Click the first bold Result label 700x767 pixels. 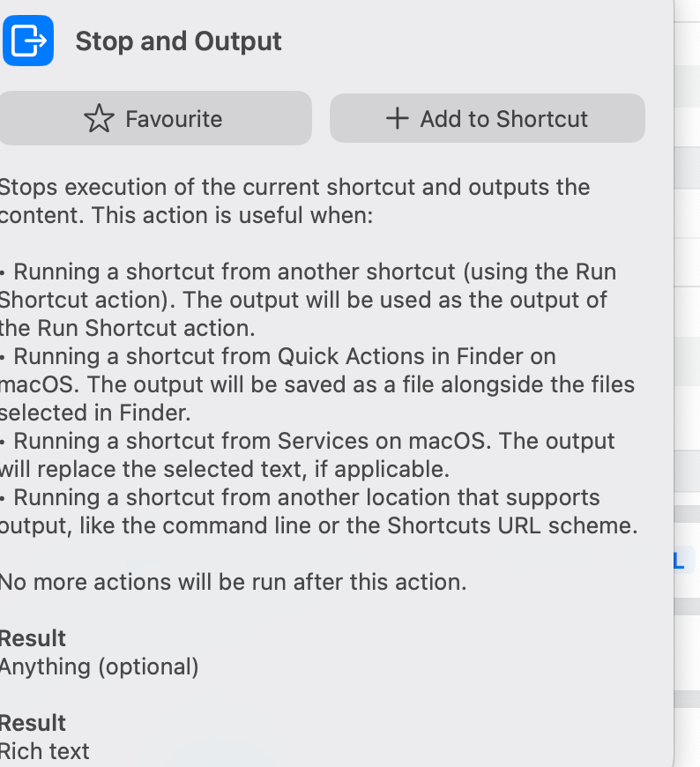click(x=33, y=637)
